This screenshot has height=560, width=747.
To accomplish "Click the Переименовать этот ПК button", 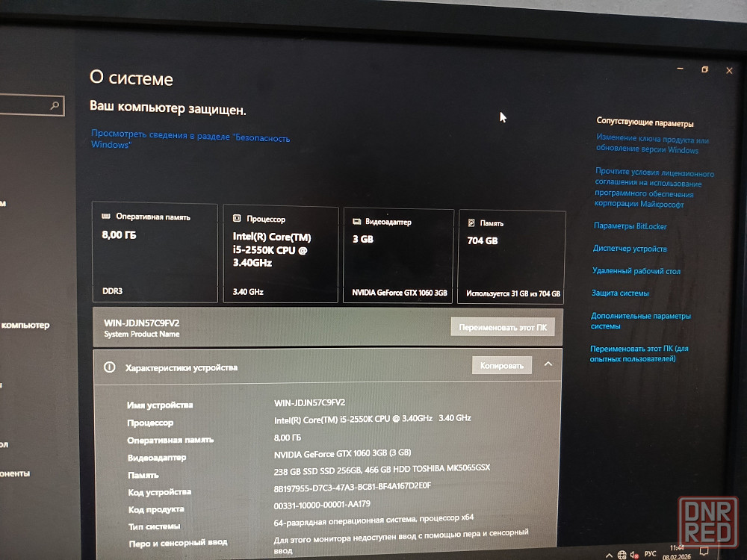I will [x=502, y=327].
